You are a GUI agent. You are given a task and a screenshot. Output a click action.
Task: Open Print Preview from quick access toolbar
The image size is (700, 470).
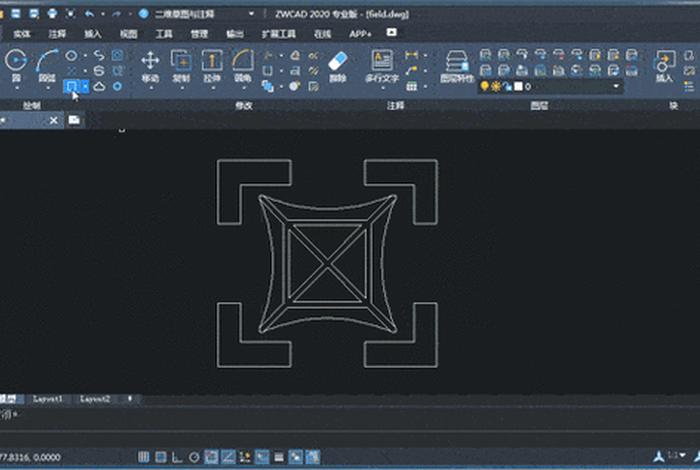[x=71, y=13]
